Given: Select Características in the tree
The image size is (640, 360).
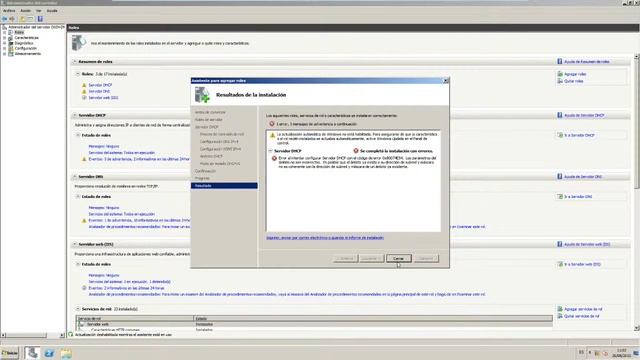Looking at the screenshot, I should coord(27,38).
